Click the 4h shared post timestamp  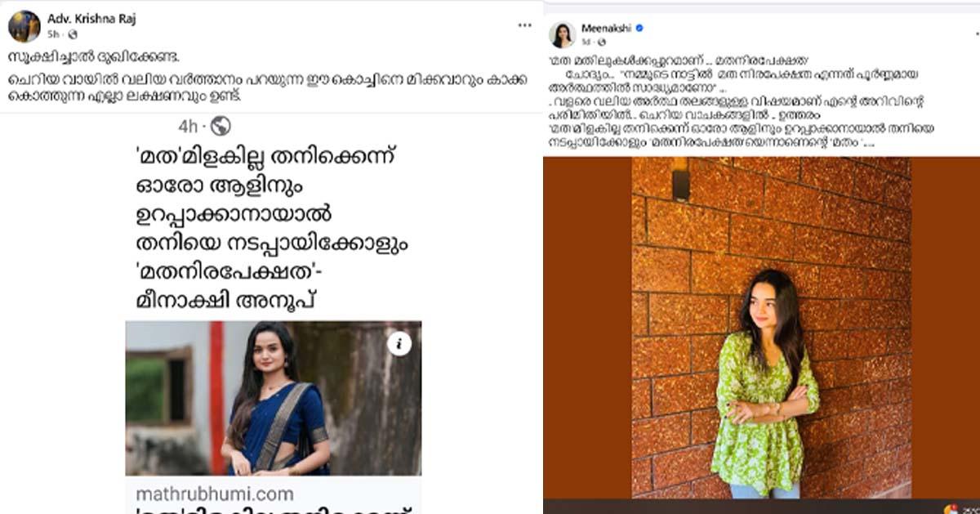(189, 126)
